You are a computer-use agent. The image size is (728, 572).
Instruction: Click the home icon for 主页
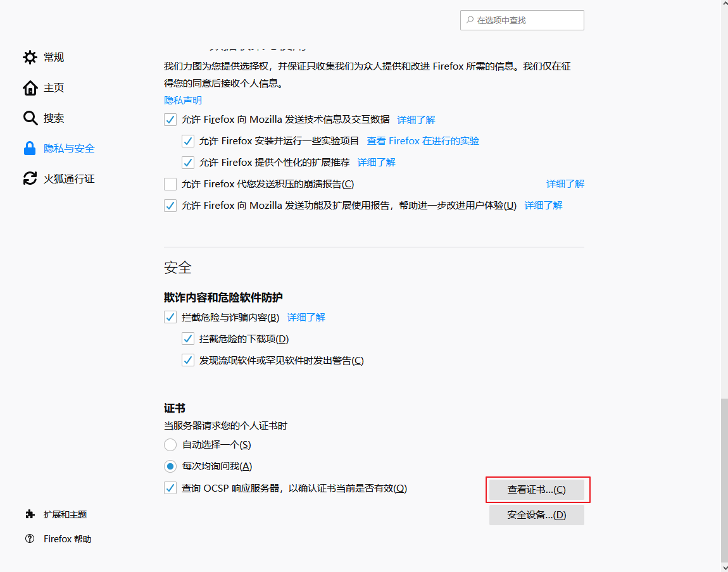click(x=30, y=88)
